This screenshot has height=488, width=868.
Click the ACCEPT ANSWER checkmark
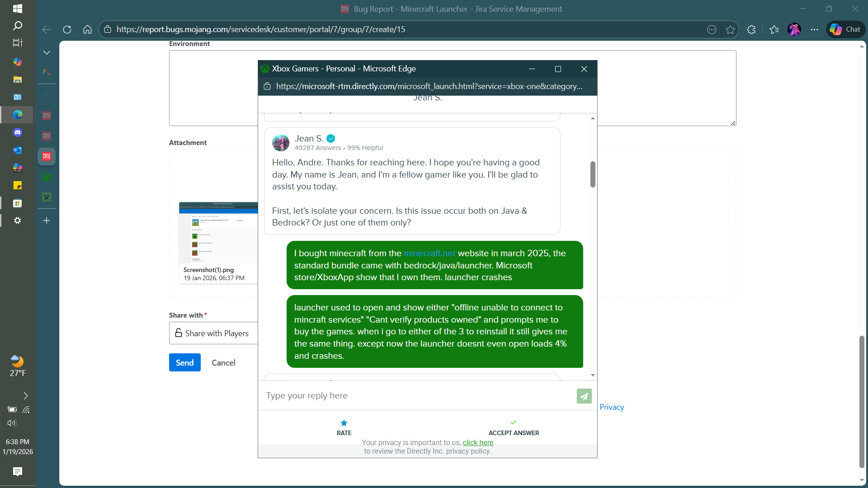coord(514,422)
